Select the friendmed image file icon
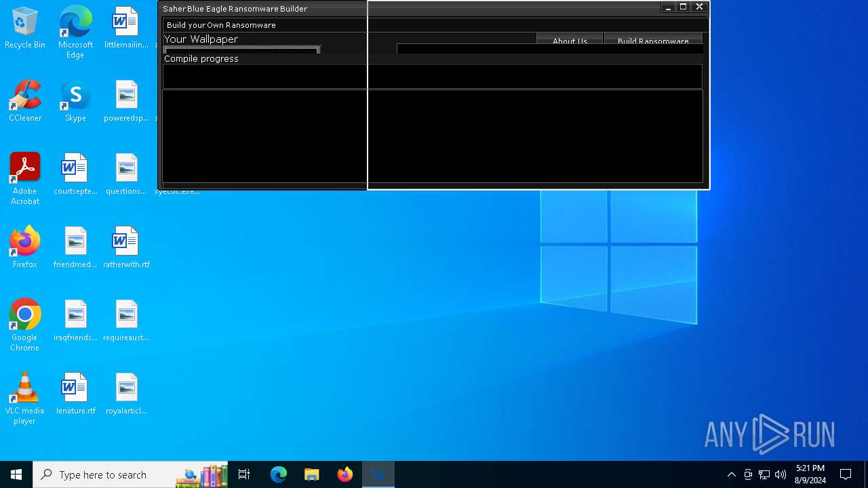This screenshot has height=488, width=868. coord(75,247)
